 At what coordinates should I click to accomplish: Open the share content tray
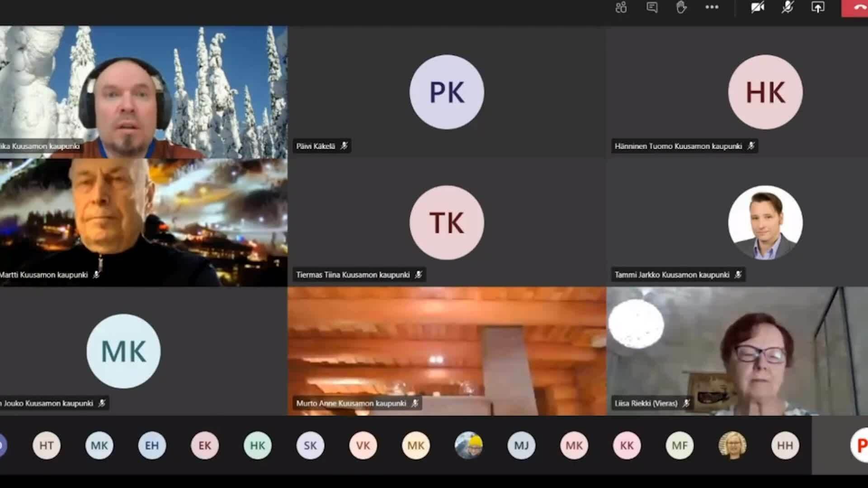click(818, 7)
